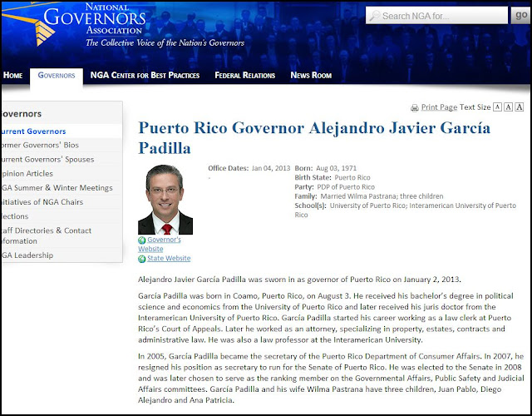532x416 pixels.
Task: Click the governor's portrait photo
Action: tap(165, 200)
